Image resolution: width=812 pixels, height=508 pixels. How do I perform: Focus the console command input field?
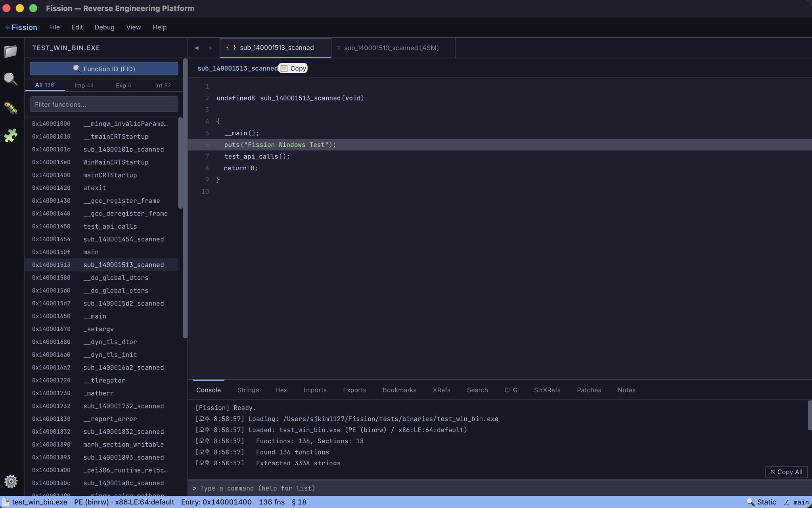[500, 488]
